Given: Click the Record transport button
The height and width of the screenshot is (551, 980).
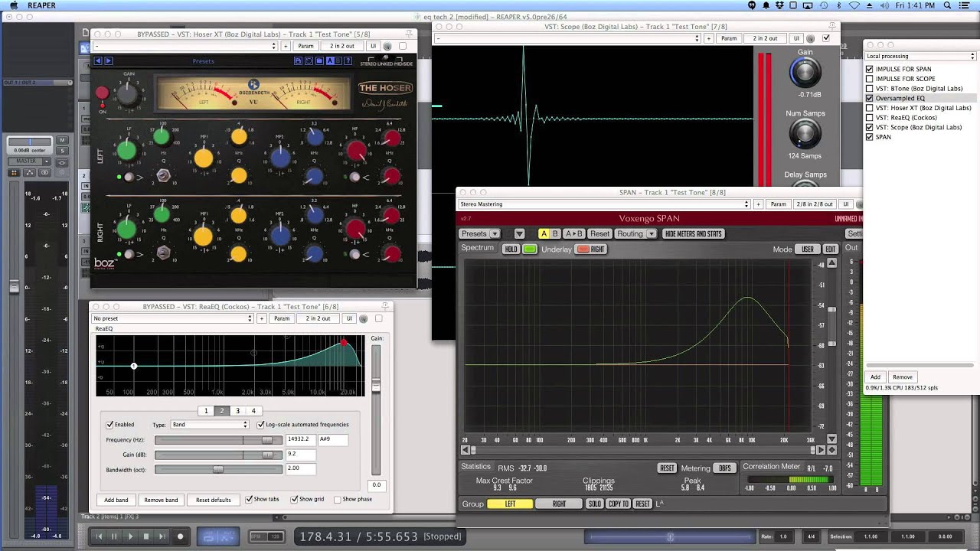Looking at the screenshot, I should [x=181, y=536].
